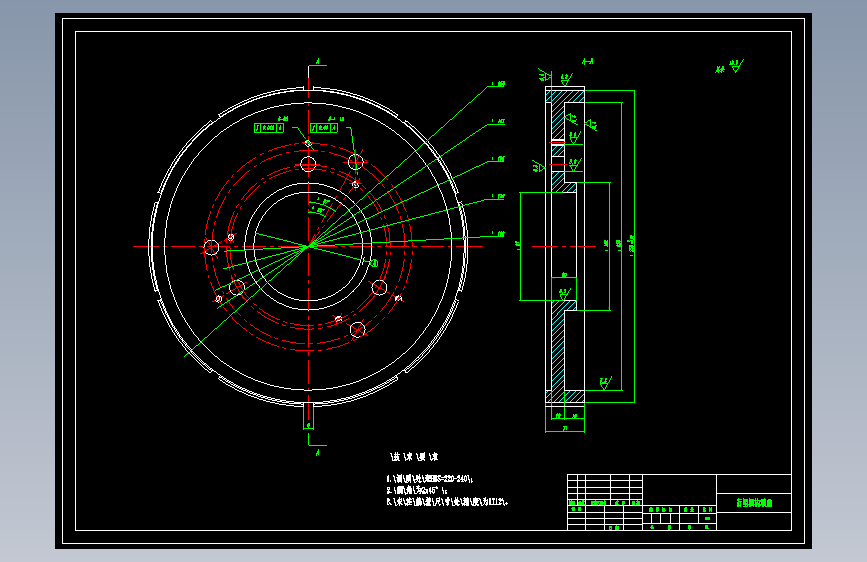This screenshot has height=562, width=867.
Task: Select the green part title in title block
Action: 754,503
